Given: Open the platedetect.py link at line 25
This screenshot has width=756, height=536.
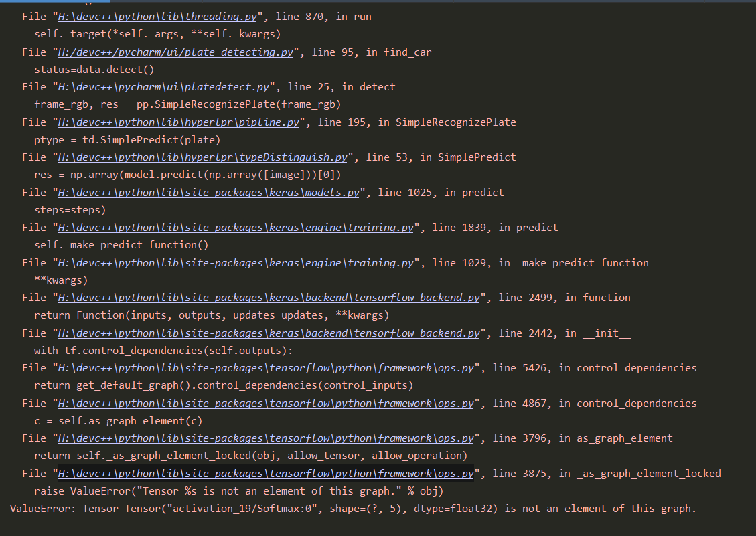Looking at the screenshot, I should coord(163,87).
